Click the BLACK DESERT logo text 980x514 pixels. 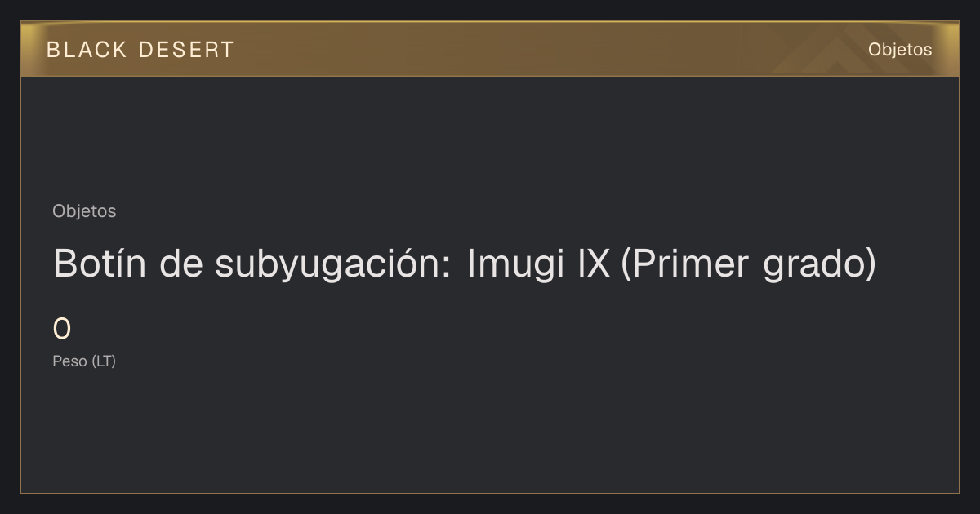[140, 50]
